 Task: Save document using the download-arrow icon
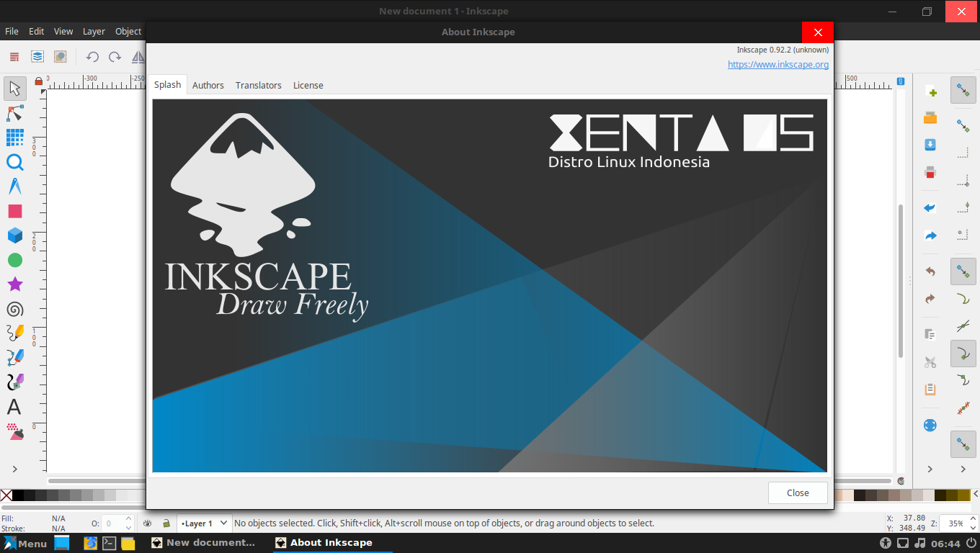click(930, 145)
